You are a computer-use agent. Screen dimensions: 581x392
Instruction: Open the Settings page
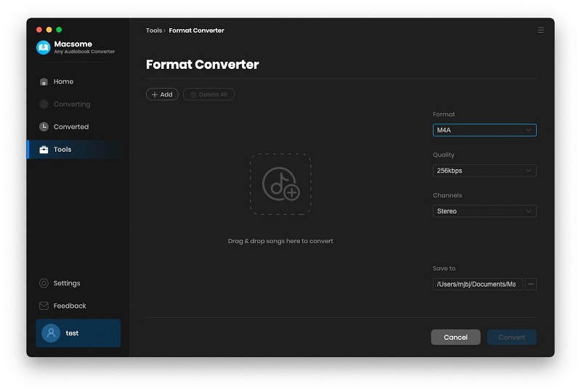pyautogui.click(x=78, y=283)
